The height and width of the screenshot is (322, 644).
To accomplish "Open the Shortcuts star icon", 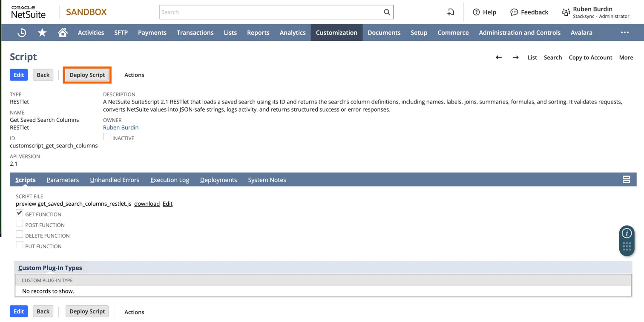I will click(x=42, y=32).
